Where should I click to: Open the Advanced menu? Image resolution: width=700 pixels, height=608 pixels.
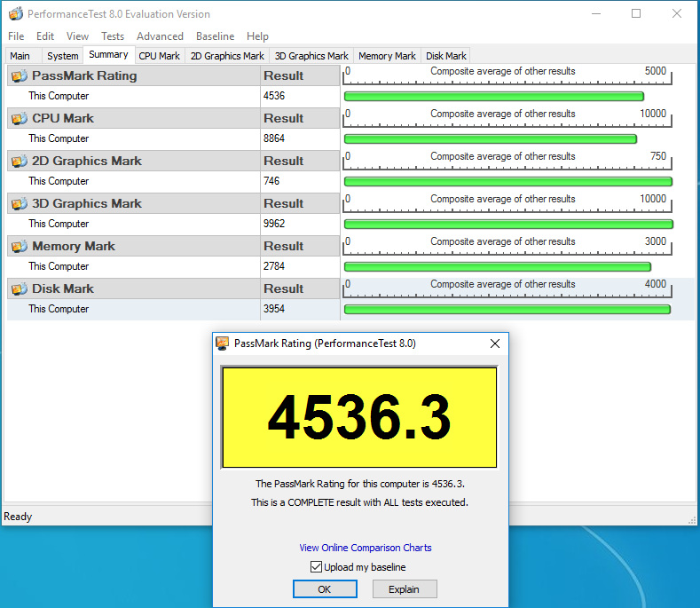click(x=160, y=36)
